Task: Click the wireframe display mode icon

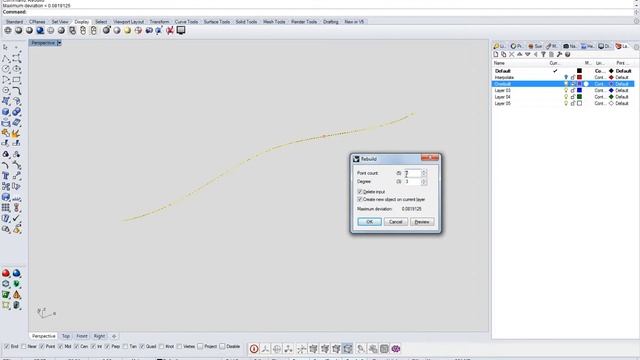Action: (x=8, y=31)
